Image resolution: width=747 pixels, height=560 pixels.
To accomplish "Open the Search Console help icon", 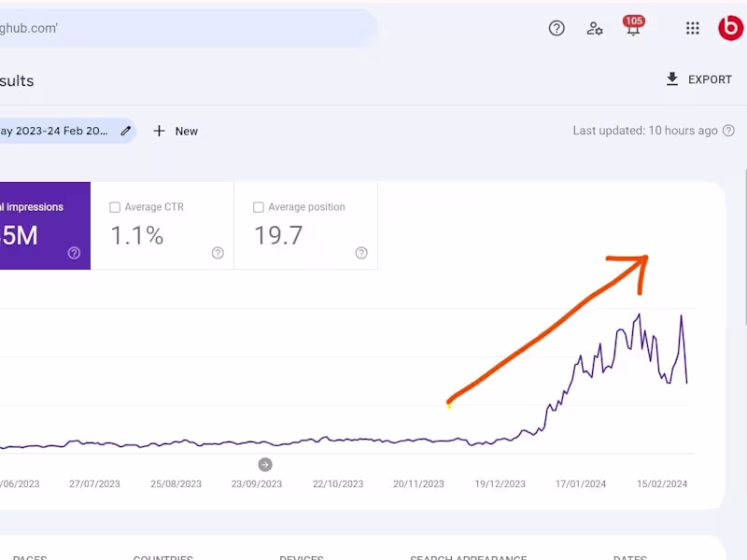I will coord(557,28).
